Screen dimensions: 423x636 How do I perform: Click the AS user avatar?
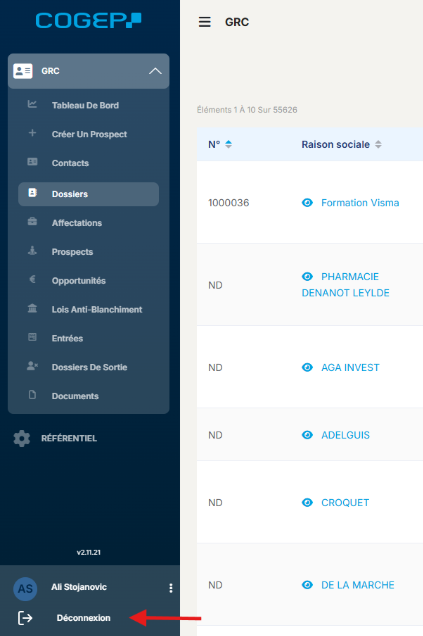pyautogui.click(x=25, y=589)
